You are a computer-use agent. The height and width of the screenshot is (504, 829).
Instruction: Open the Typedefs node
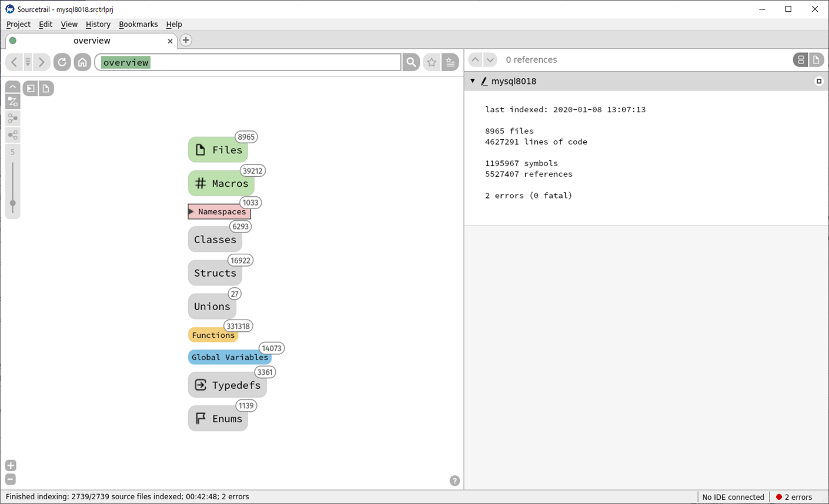(227, 385)
